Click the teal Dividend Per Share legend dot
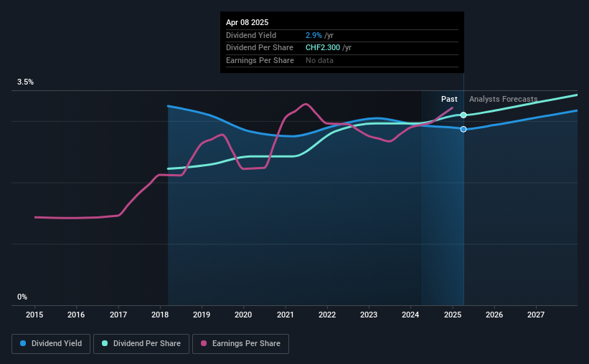The width and height of the screenshot is (589, 364). click(105, 343)
